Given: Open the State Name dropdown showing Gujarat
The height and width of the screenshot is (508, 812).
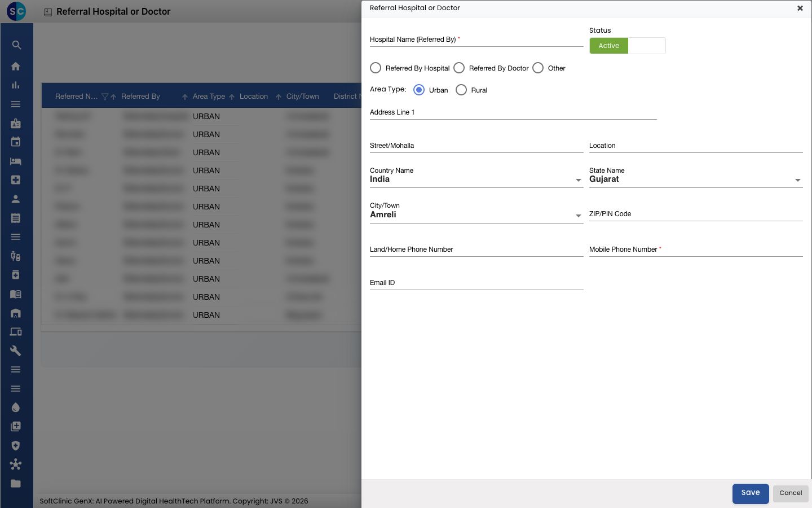Looking at the screenshot, I should tap(696, 179).
